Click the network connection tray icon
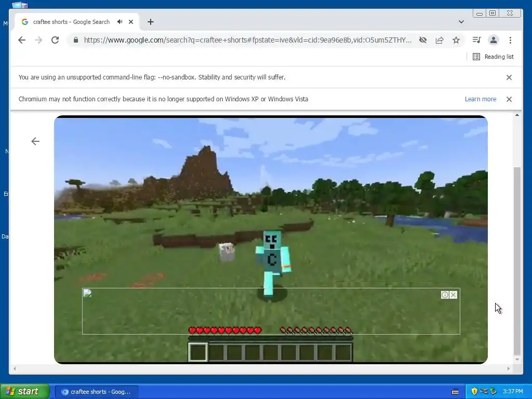Screen dimensions: 532x399 click(484, 392)
